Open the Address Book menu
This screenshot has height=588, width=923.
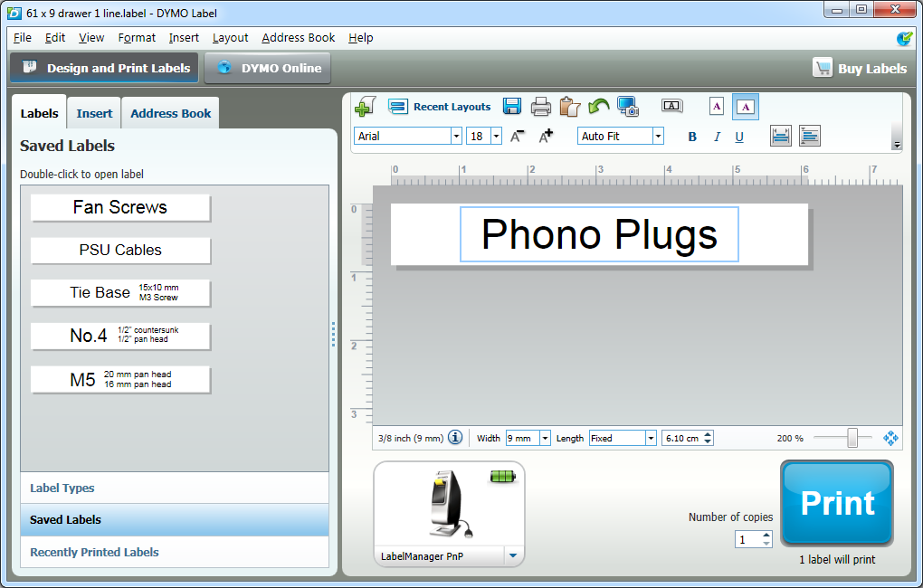tap(298, 38)
